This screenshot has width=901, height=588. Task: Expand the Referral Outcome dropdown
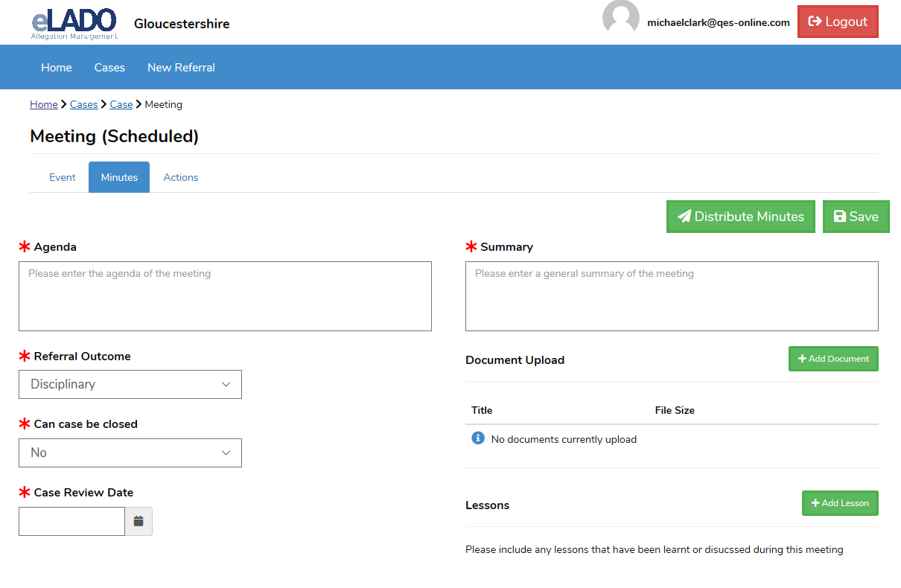pos(130,384)
